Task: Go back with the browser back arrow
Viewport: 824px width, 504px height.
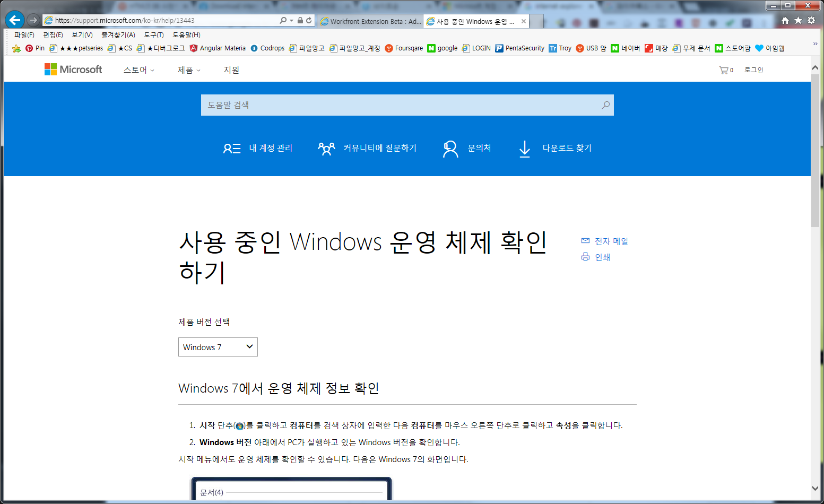Action: point(15,20)
